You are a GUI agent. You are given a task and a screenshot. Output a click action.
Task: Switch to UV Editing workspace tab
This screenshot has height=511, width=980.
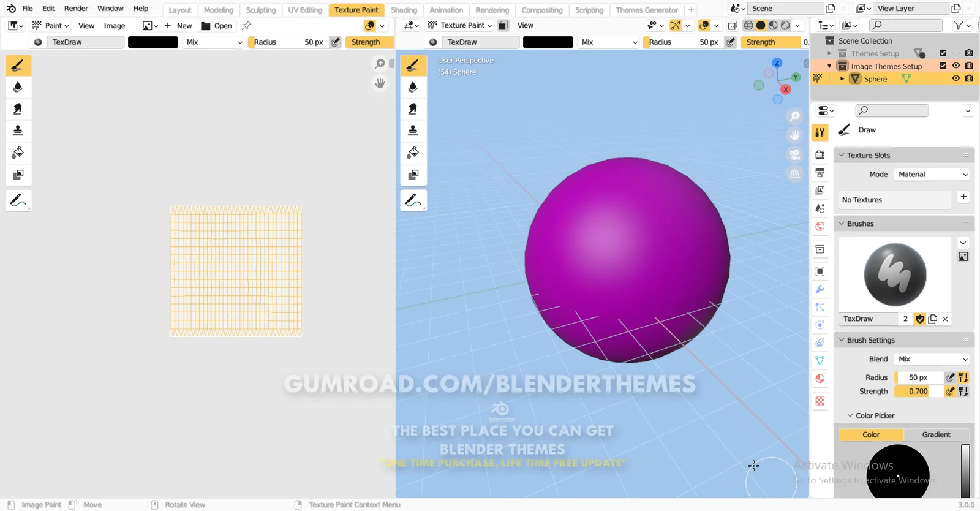(305, 10)
